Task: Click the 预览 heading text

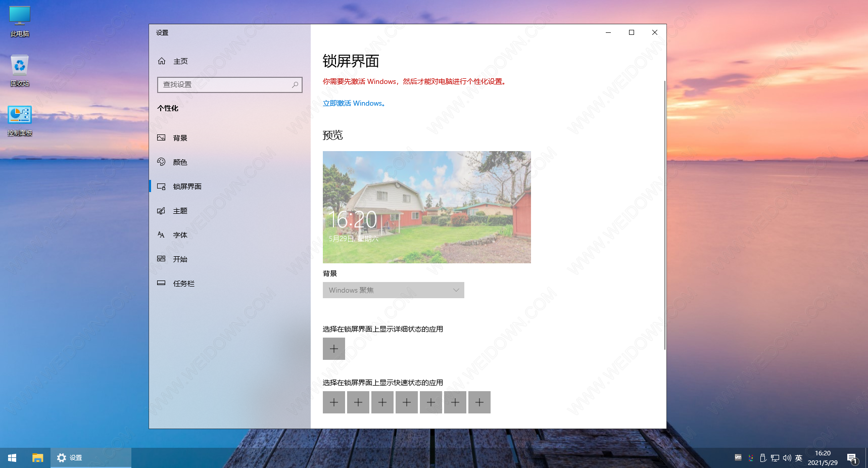Action: pos(333,135)
